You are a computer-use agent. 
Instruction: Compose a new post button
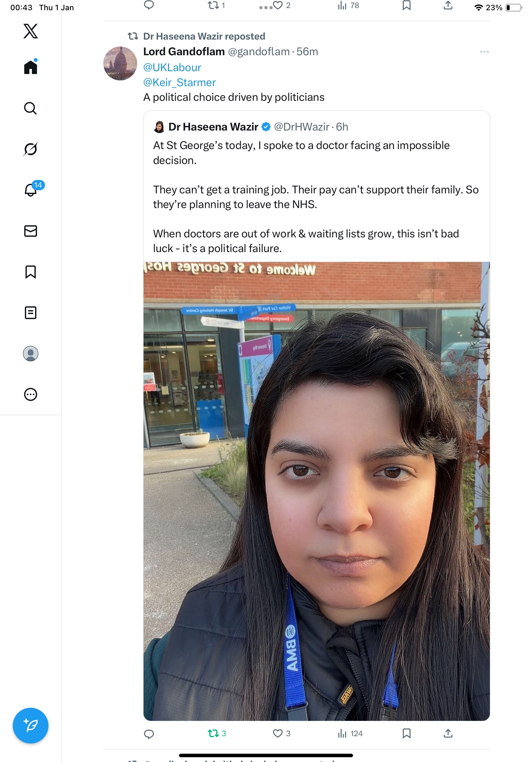(x=31, y=726)
